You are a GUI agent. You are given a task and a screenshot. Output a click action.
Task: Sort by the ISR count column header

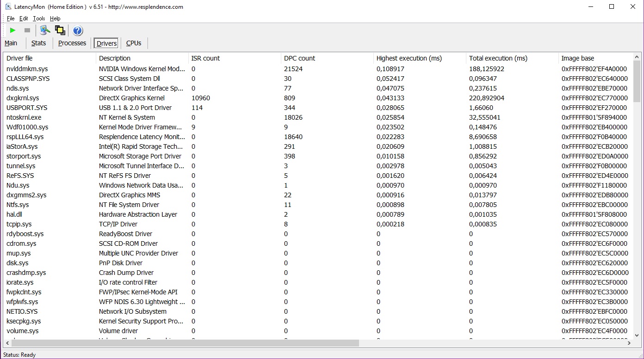coord(235,58)
